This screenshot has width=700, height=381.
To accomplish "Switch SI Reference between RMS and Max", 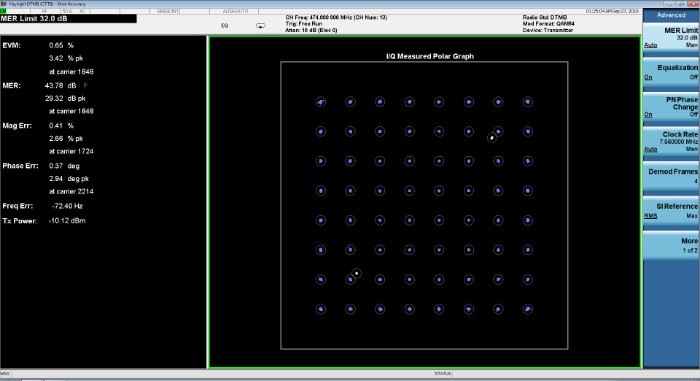I will (x=671, y=211).
